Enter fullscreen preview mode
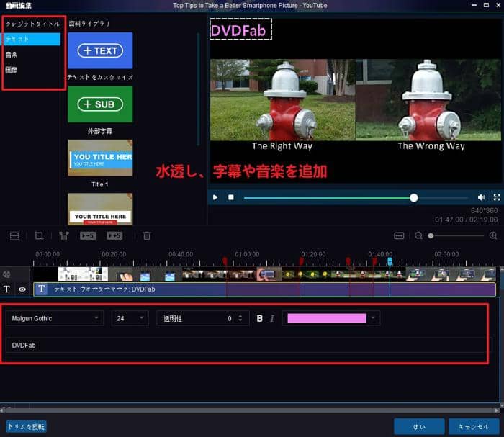Viewport: 504px width, 437px height. coord(497,197)
